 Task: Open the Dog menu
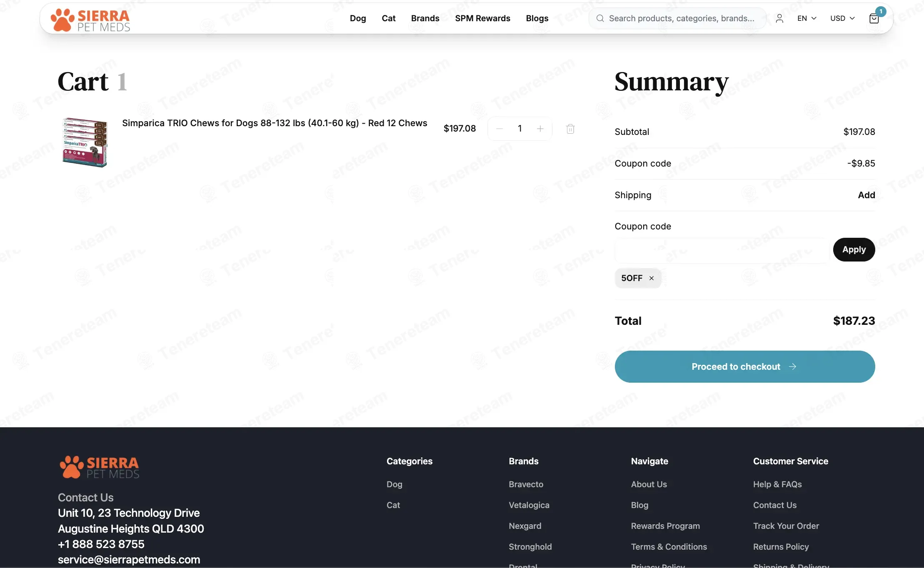[358, 18]
